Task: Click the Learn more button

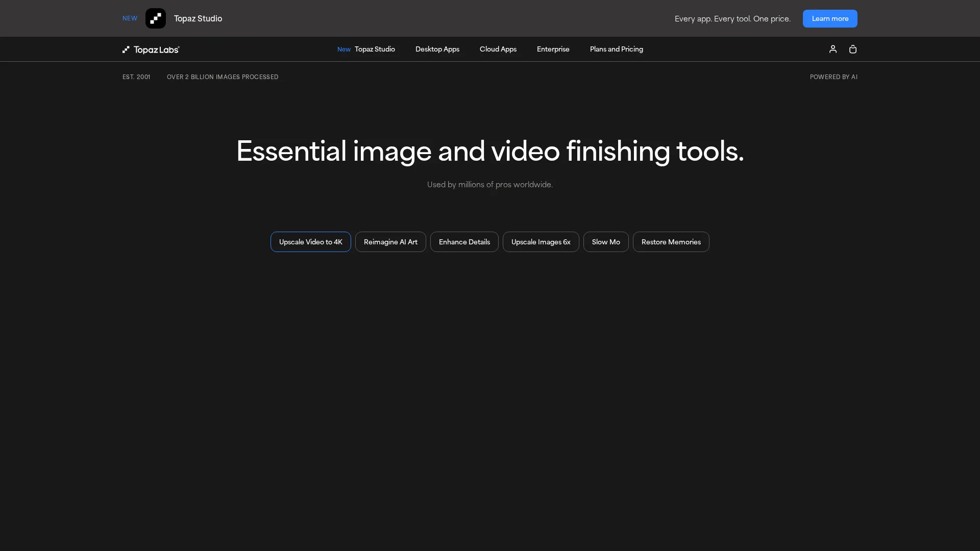Action: click(x=829, y=18)
